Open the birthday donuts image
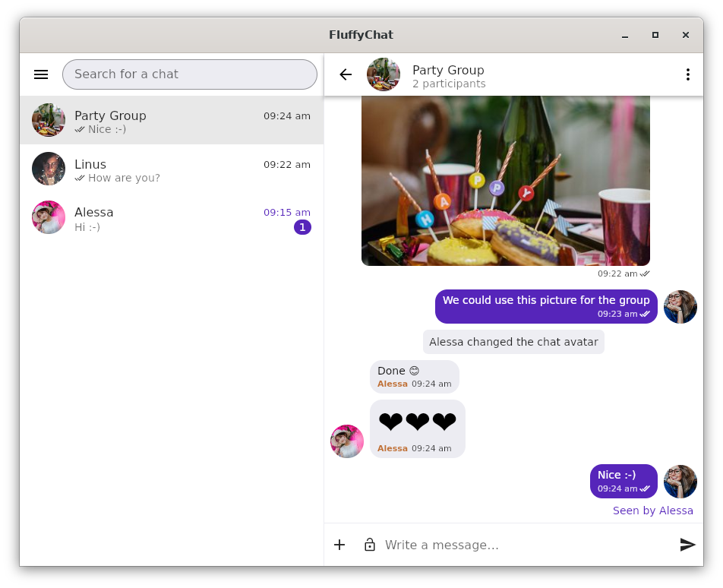723x588 pixels. click(x=505, y=181)
